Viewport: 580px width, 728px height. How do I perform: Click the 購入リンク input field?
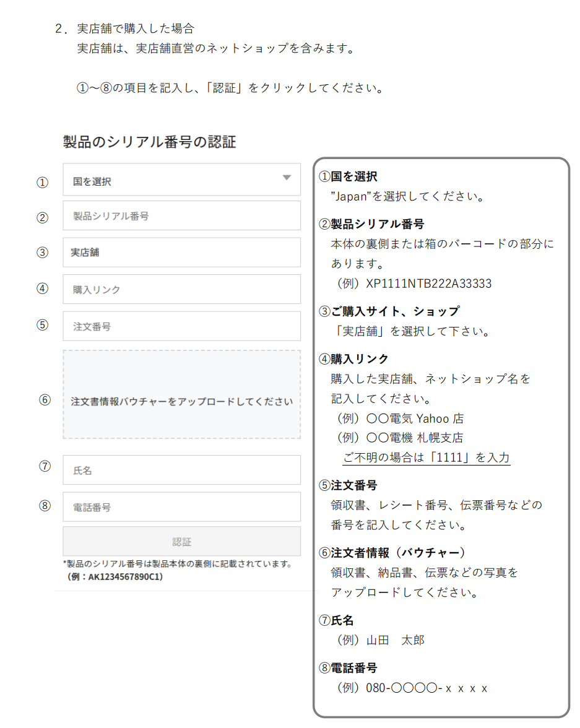tap(181, 288)
